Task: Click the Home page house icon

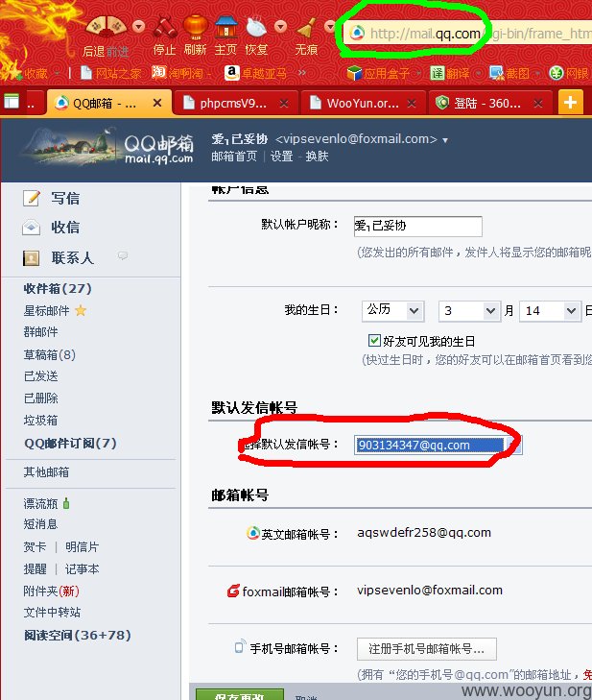Action: [x=226, y=27]
